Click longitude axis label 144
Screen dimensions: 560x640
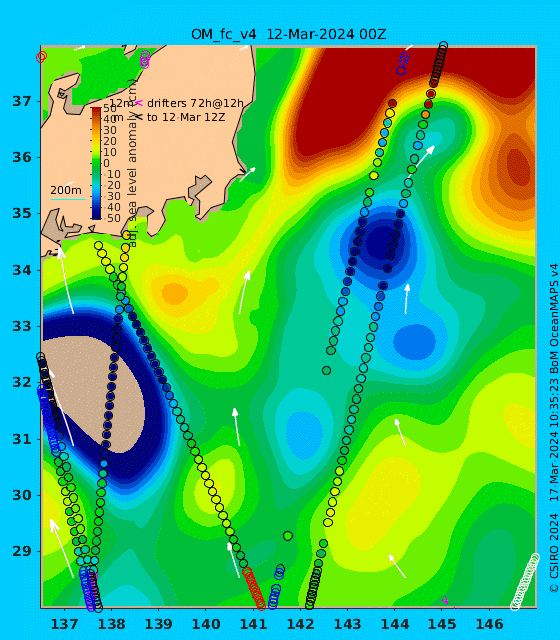click(395, 624)
